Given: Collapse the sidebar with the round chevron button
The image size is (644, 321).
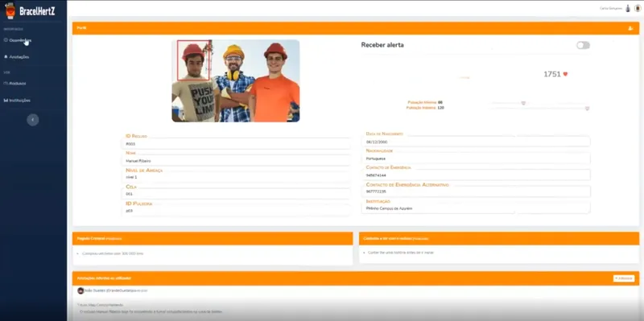Looking at the screenshot, I should pyautogui.click(x=33, y=120).
